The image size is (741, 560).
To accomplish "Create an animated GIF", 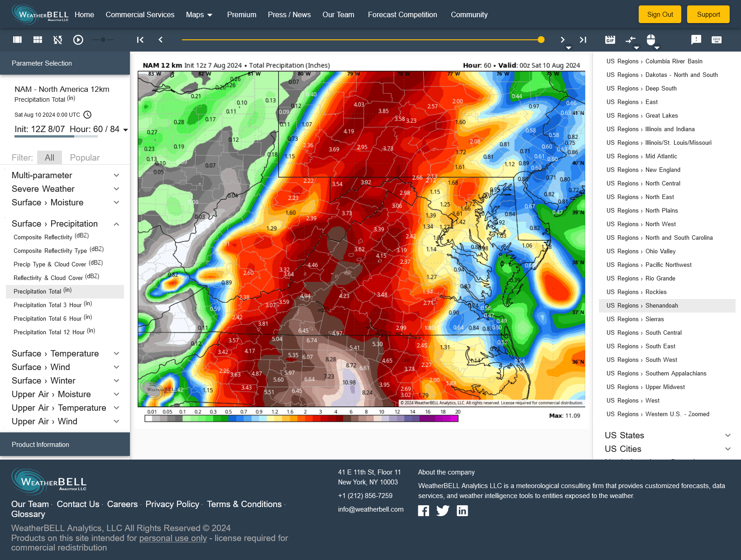I will pos(610,40).
